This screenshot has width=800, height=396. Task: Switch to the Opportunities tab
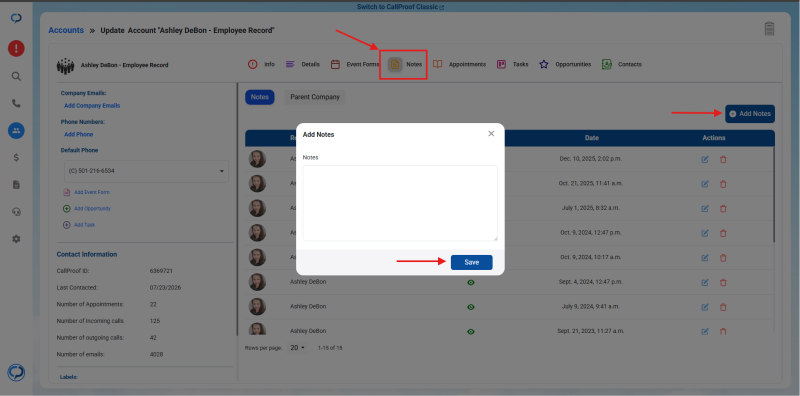565,64
